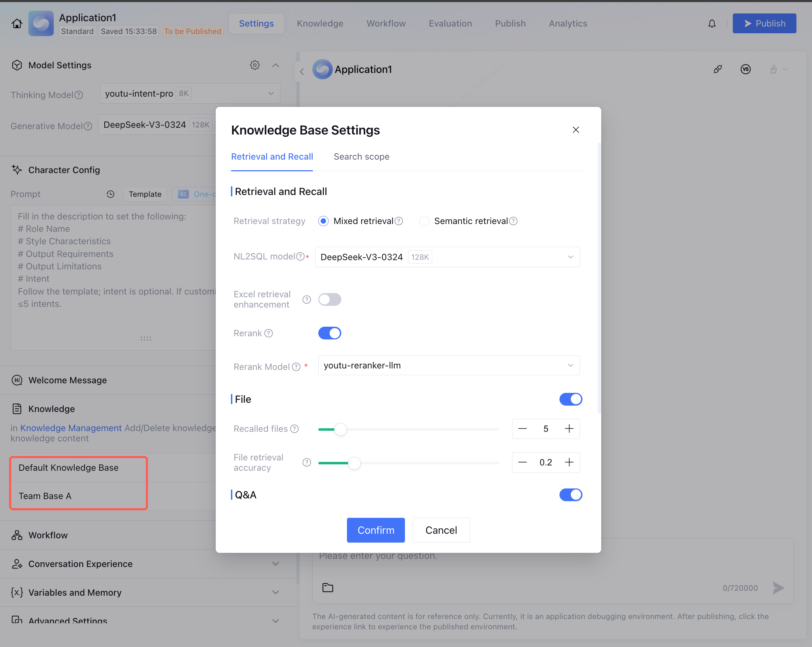Increase Recalled files with plus stepper
The height and width of the screenshot is (647, 812).
pos(569,429)
